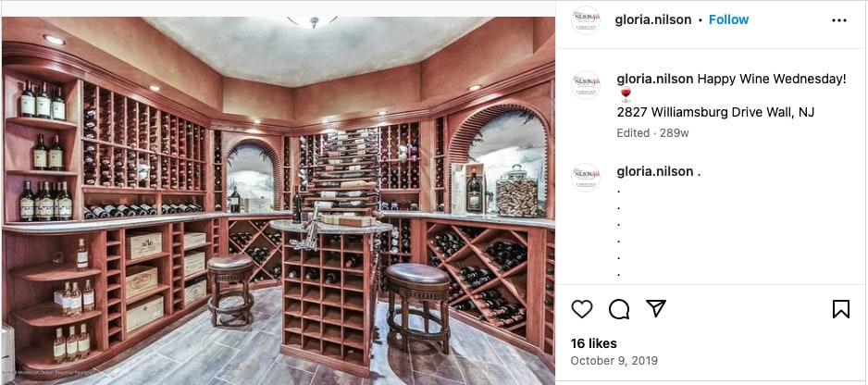The image size is (868, 385).
Task: Click the gloria.nilson username in the caption
Action: [655, 79]
